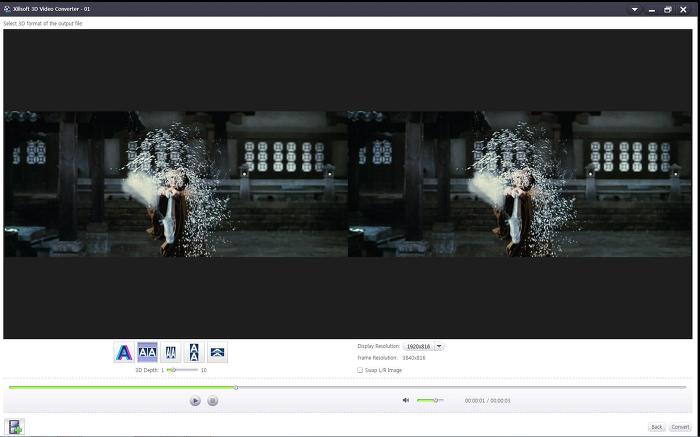
Task: Select the Side by Side 3D format
Action: pyautogui.click(x=147, y=352)
